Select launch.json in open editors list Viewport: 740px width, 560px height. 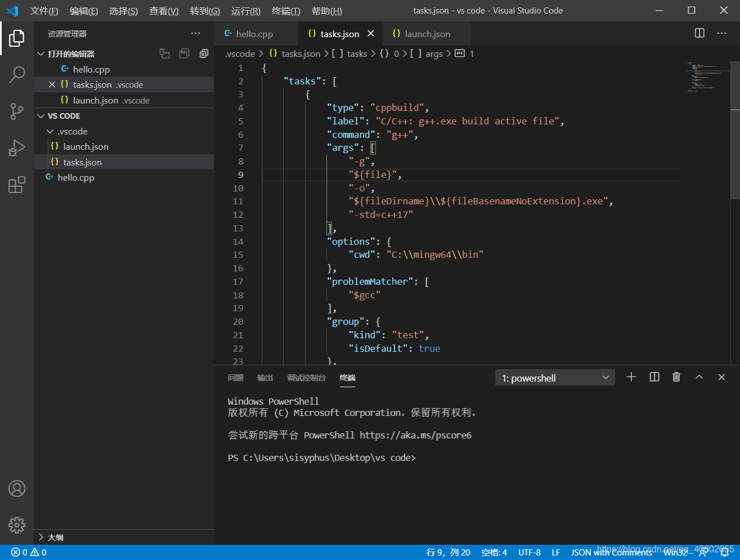coord(124,100)
